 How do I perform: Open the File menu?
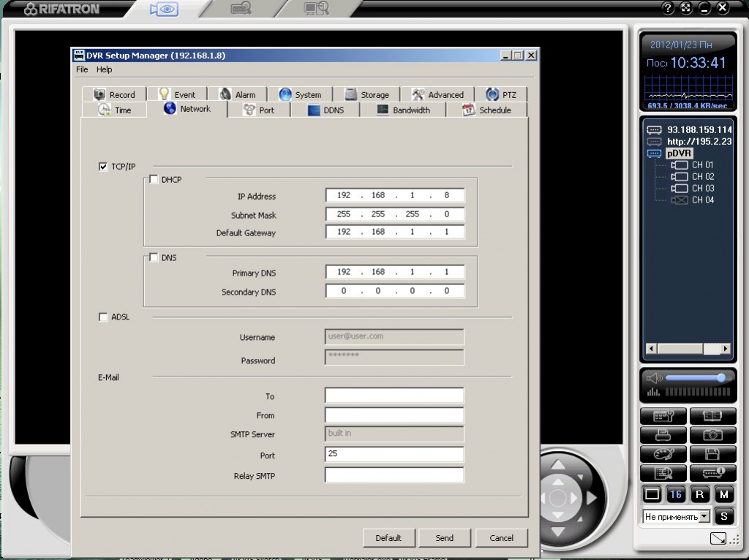tap(82, 69)
